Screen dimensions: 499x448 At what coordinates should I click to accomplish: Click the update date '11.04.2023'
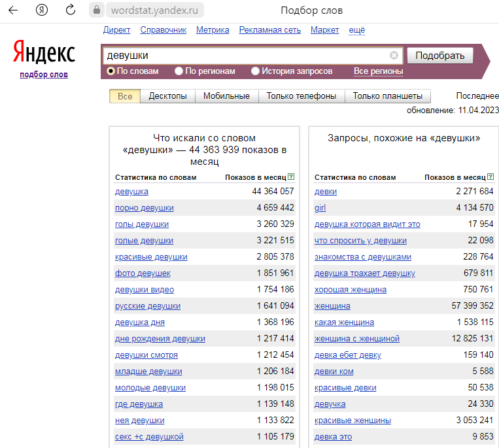click(478, 111)
